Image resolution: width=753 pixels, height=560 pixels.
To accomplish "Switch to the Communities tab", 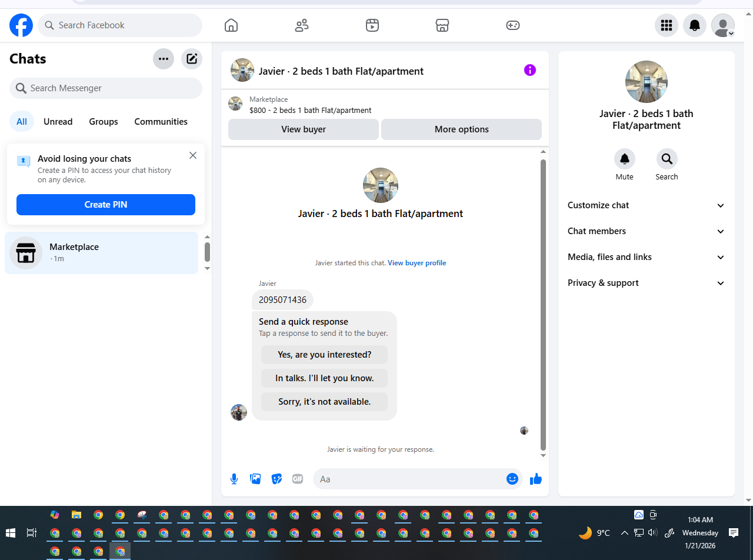I will pos(161,122).
